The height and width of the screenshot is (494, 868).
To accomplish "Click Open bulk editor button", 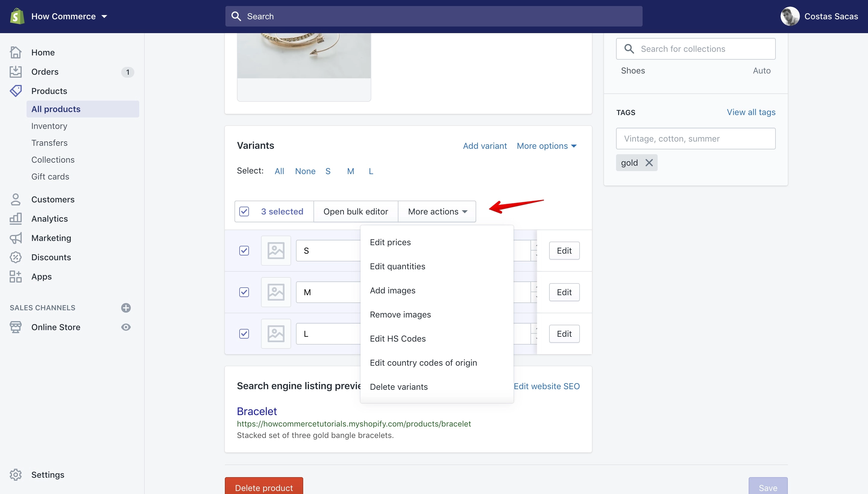I will [355, 211].
